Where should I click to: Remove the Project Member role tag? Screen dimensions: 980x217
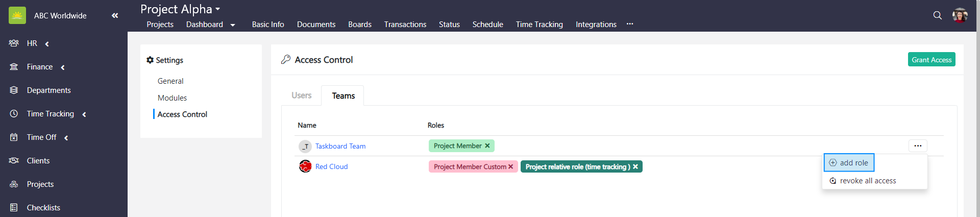(487, 146)
